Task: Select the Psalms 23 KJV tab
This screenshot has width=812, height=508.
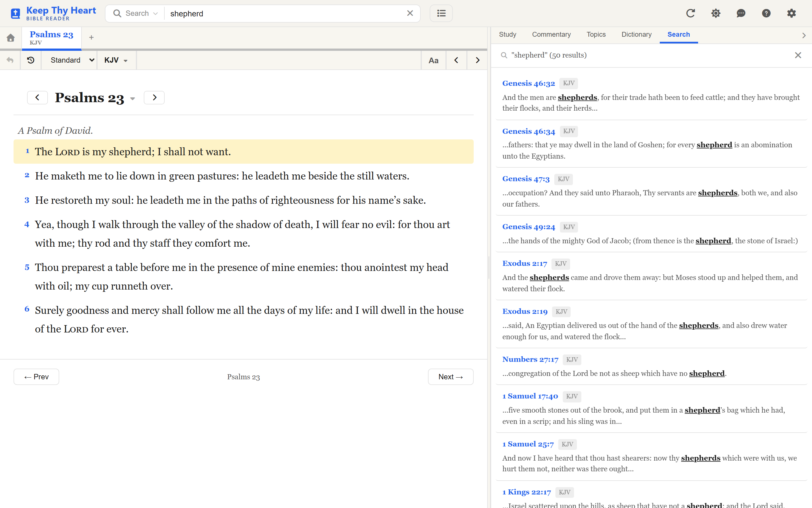Action: (51, 38)
